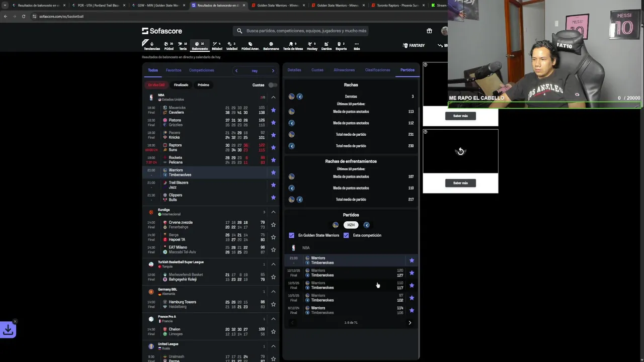This screenshot has height=362, width=644.
Task: Open the Fútbol sport category
Action: point(169,46)
